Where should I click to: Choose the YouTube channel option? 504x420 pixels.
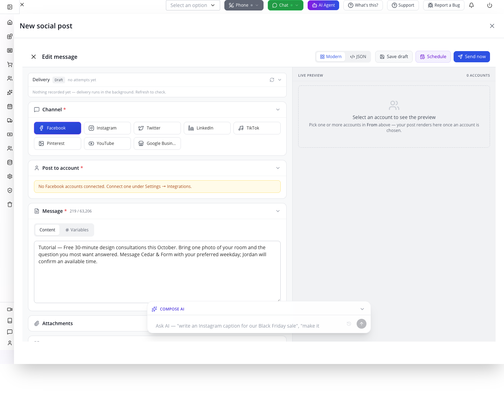point(107,143)
